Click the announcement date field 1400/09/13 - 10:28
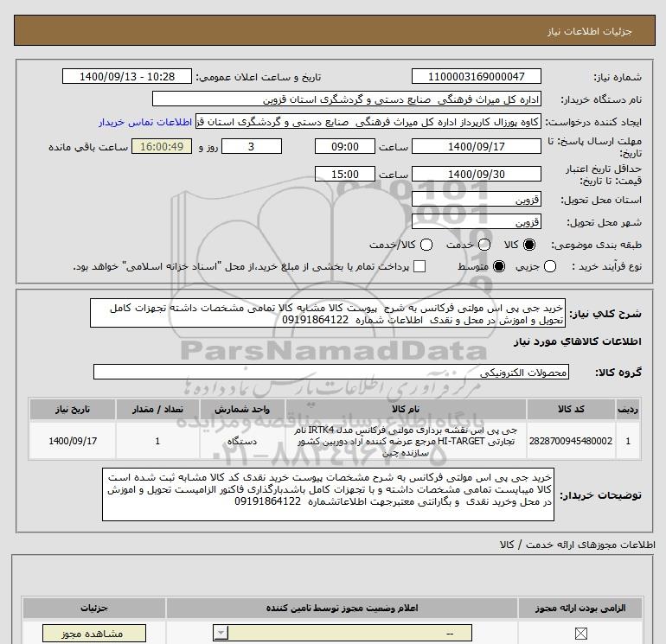The height and width of the screenshot is (644, 666). [126, 76]
